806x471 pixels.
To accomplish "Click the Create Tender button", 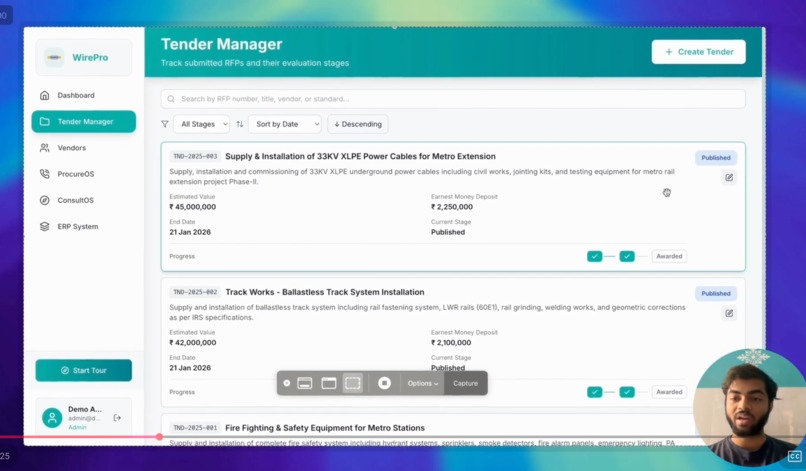I will coord(699,52).
